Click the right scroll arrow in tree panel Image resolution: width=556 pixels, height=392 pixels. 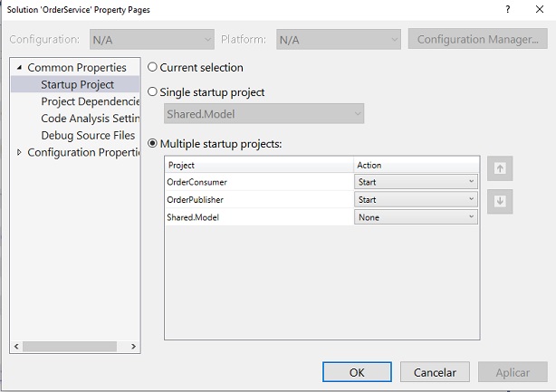tap(133, 346)
